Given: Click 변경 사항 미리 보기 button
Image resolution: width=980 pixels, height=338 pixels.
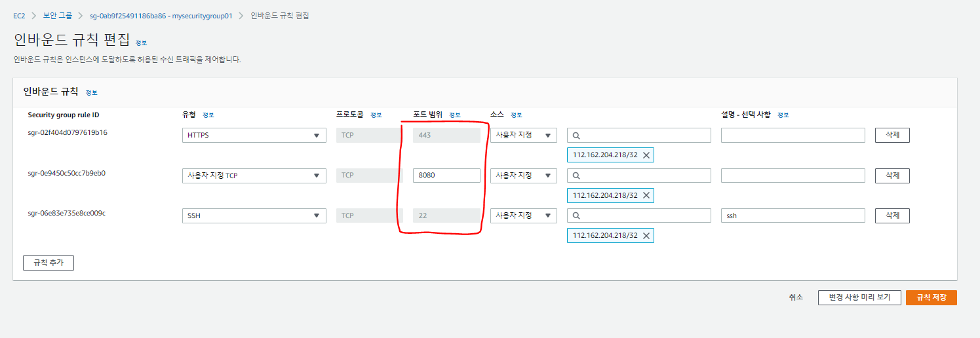Looking at the screenshot, I should (x=859, y=297).
